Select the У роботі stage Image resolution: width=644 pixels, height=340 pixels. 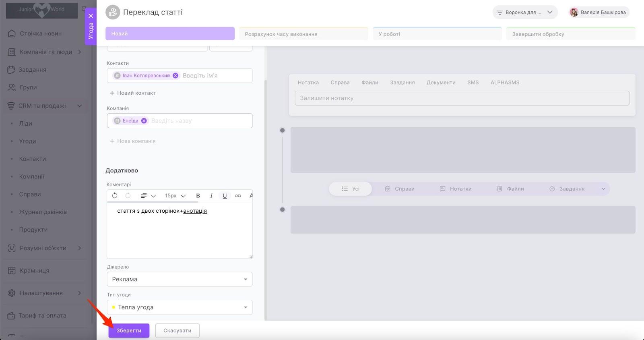[x=437, y=34]
